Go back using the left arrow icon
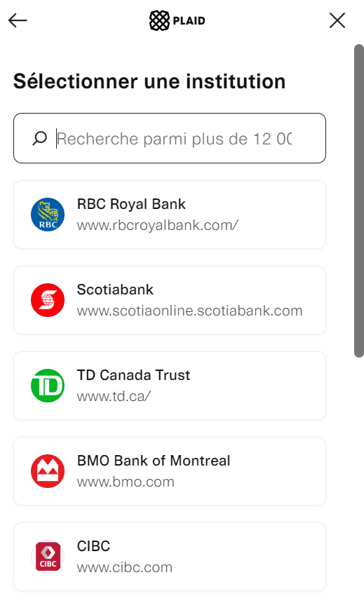364x603 pixels. click(x=18, y=20)
